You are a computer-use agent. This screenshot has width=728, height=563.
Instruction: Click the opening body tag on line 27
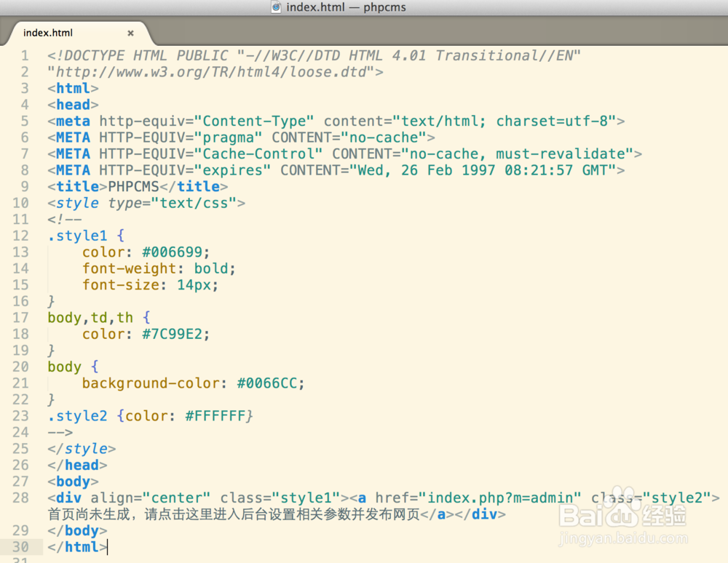[x=73, y=482]
